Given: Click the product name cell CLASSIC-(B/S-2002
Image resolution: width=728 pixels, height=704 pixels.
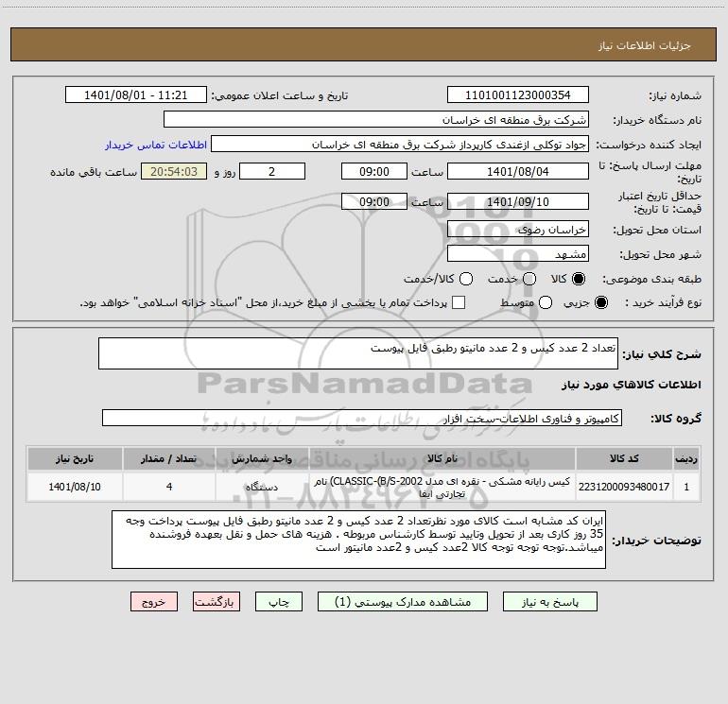Looking at the screenshot, I should [x=442, y=487].
